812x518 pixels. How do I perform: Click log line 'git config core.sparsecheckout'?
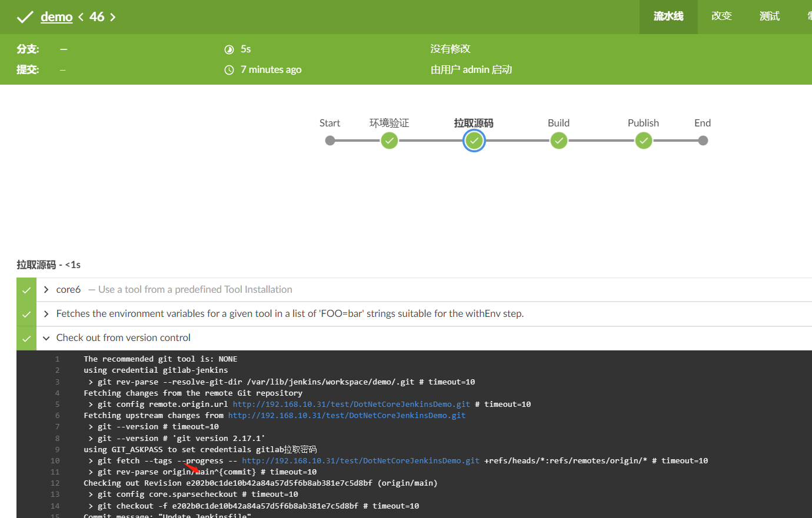pos(193,494)
